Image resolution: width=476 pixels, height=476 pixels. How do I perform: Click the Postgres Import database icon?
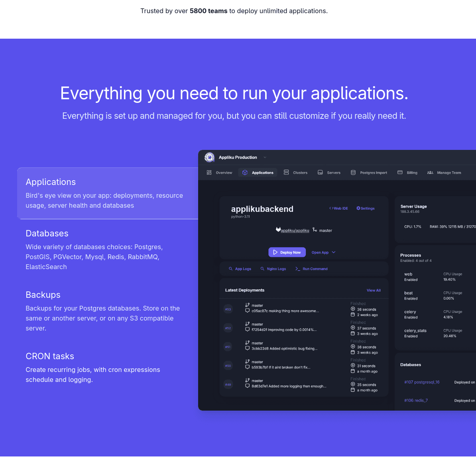353,173
